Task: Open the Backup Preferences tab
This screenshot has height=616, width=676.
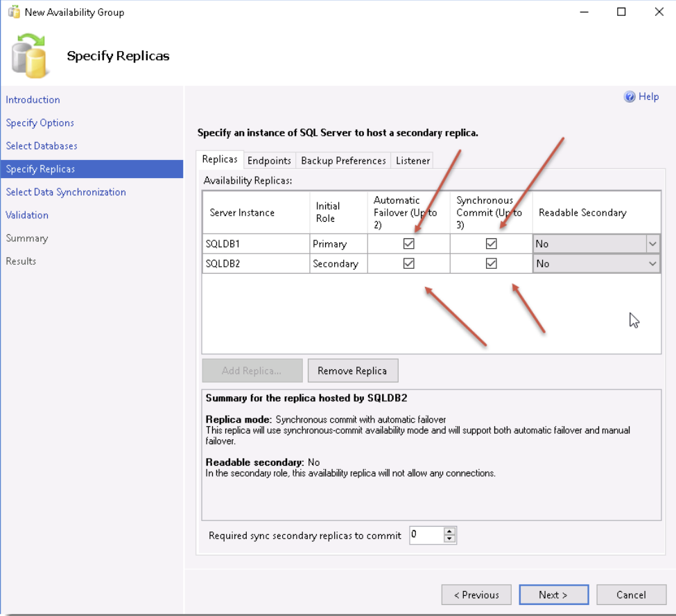Action: (343, 161)
